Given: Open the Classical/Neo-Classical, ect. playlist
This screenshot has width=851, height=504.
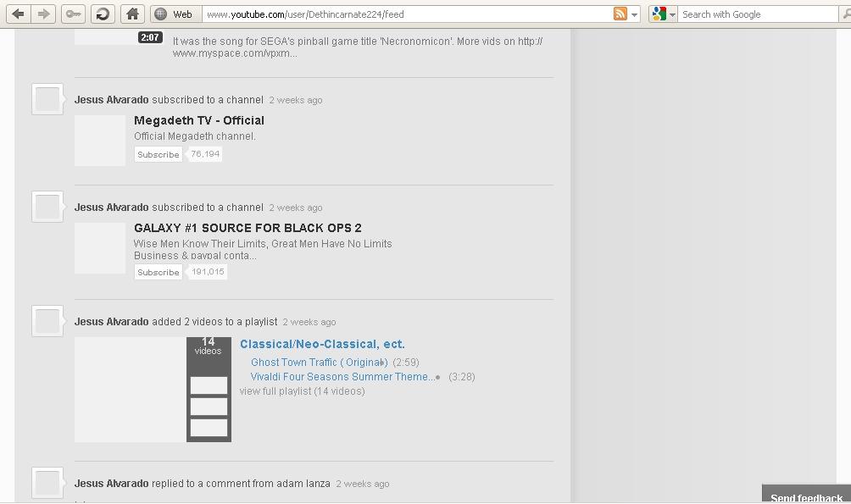Looking at the screenshot, I should pos(322,344).
